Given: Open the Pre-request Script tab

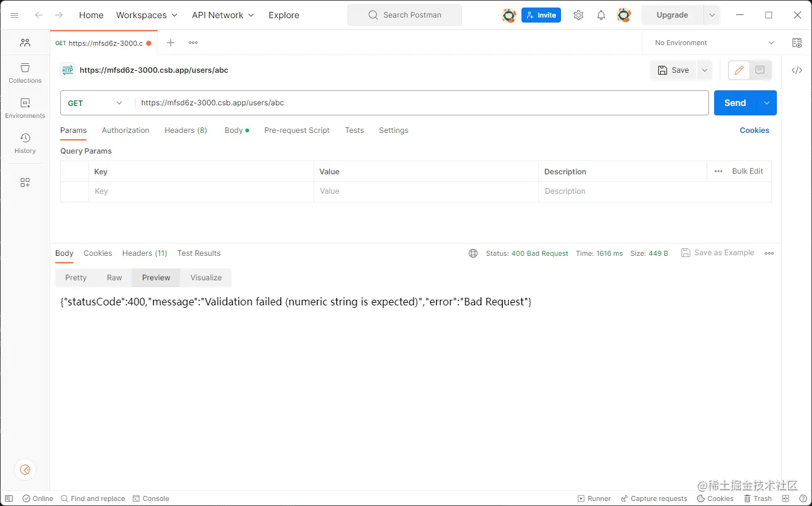Looking at the screenshot, I should pyautogui.click(x=297, y=130).
